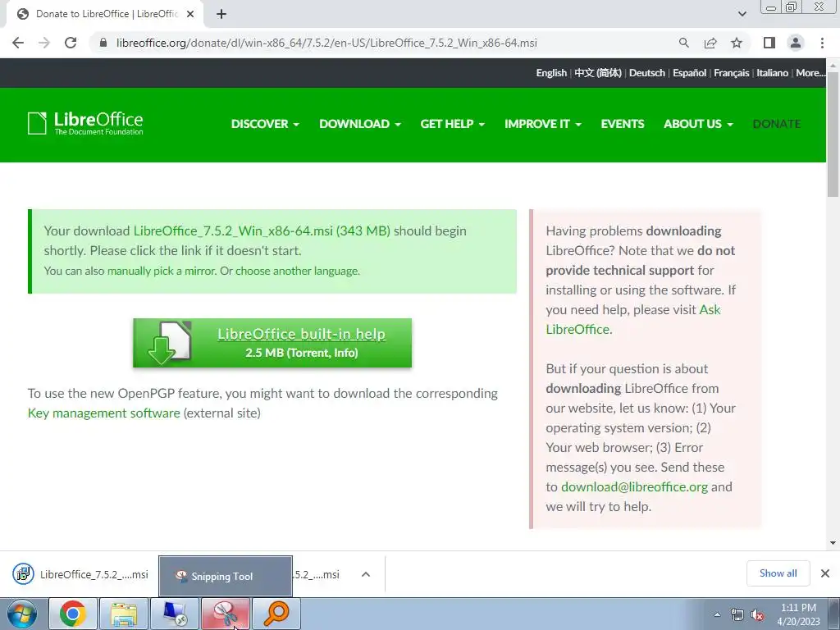This screenshot has height=630, width=840.
Task: Click the Remote Desktop taskbar icon
Action: tap(175, 614)
